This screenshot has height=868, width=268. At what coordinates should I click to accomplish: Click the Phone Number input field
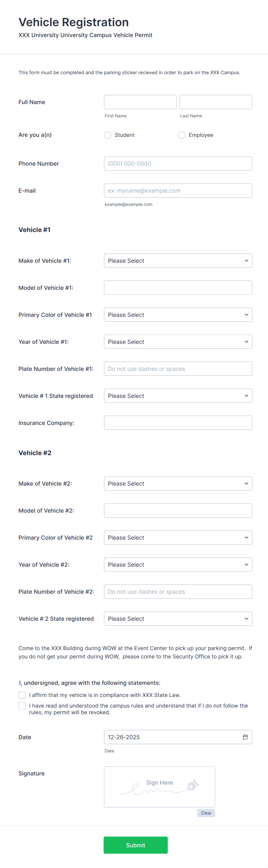(178, 163)
